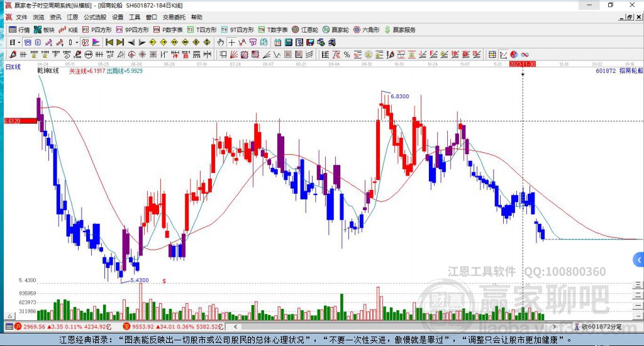Click the 6.6120 red price label
This screenshot has height=346, width=644.
click(20, 121)
